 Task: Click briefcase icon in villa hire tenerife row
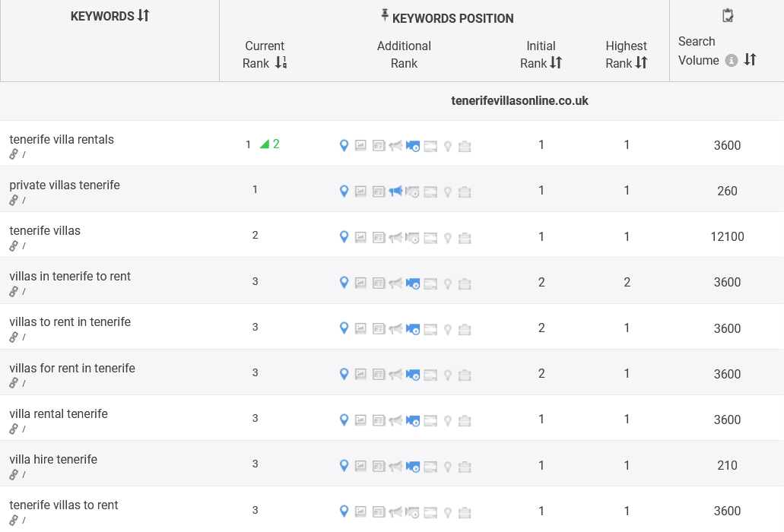[465, 466]
